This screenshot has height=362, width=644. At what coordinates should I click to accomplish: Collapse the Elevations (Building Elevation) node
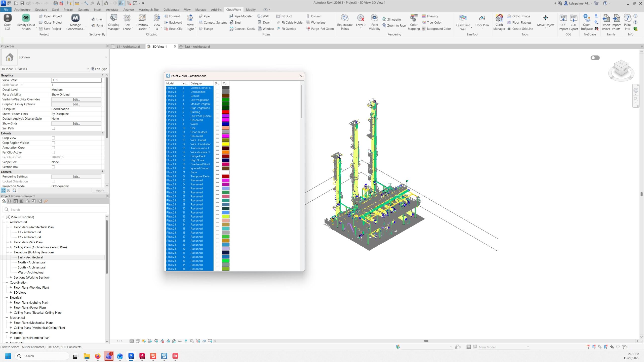tap(11, 252)
